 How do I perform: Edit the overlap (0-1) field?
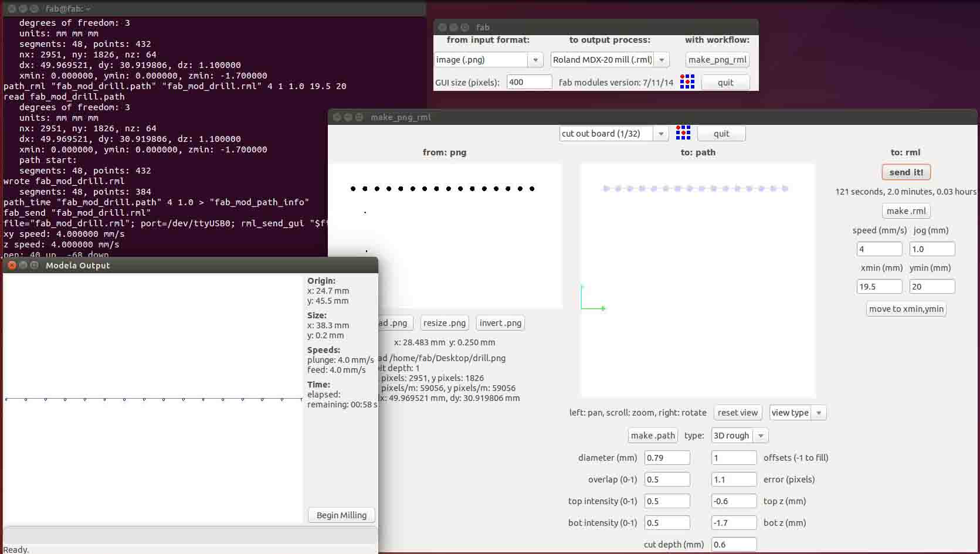coord(667,480)
